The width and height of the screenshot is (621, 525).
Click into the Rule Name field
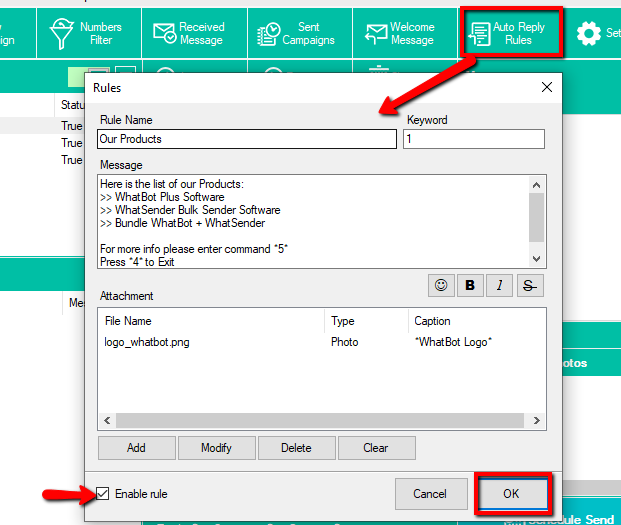click(x=246, y=139)
